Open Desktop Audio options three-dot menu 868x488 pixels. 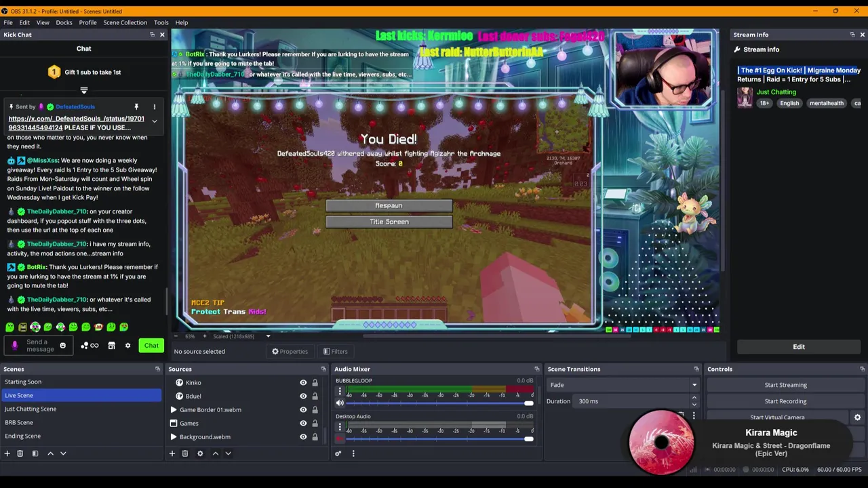pos(340,427)
